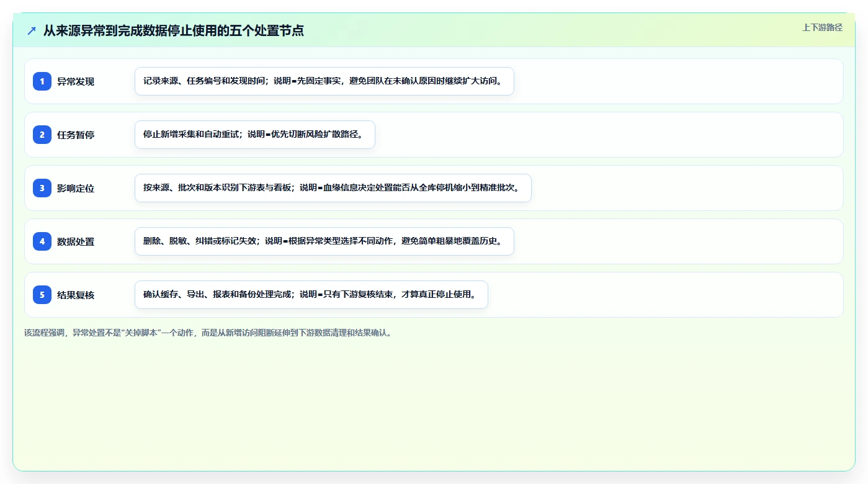The width and height of the screenshot is (868, 484).
Task: Click the title 从来源异常到完成数据停止使用的五个处置节点
Action: point(174,30)
